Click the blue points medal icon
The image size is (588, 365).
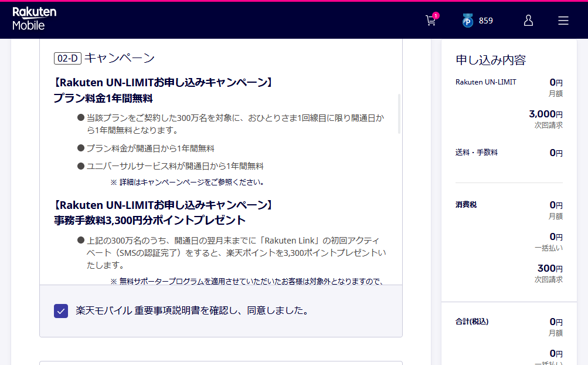click(x=467, y=21)
